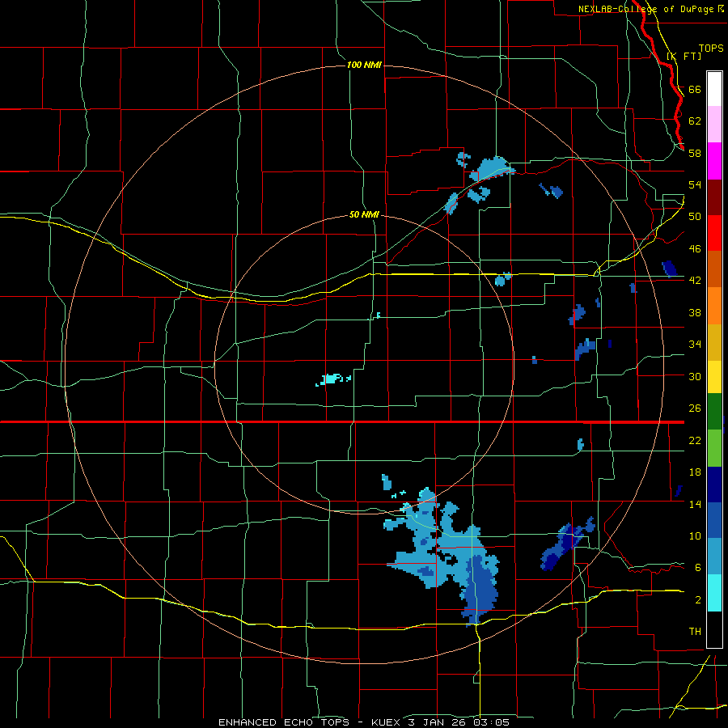This screenshot has height=728, width=728.
Task: Click the '03:05' timestamp in the footer
Action: click(491, 722)
